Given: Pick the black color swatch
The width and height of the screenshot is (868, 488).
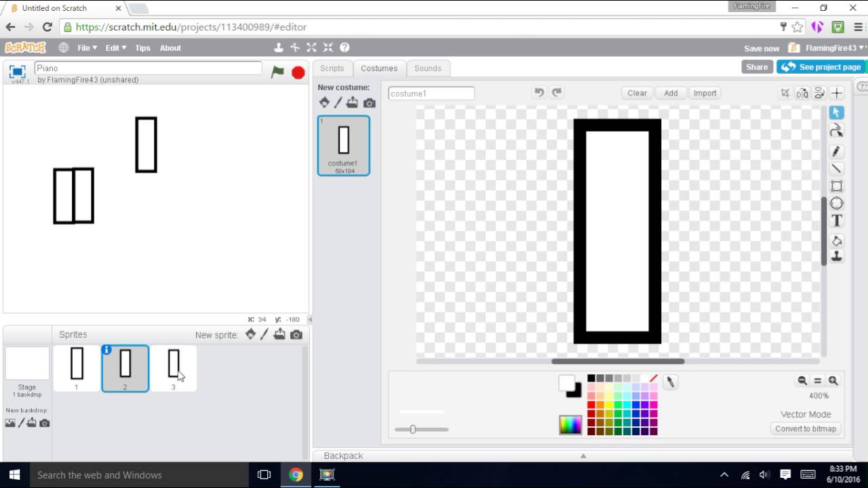Looking at the screenshot, I should 591,378.
